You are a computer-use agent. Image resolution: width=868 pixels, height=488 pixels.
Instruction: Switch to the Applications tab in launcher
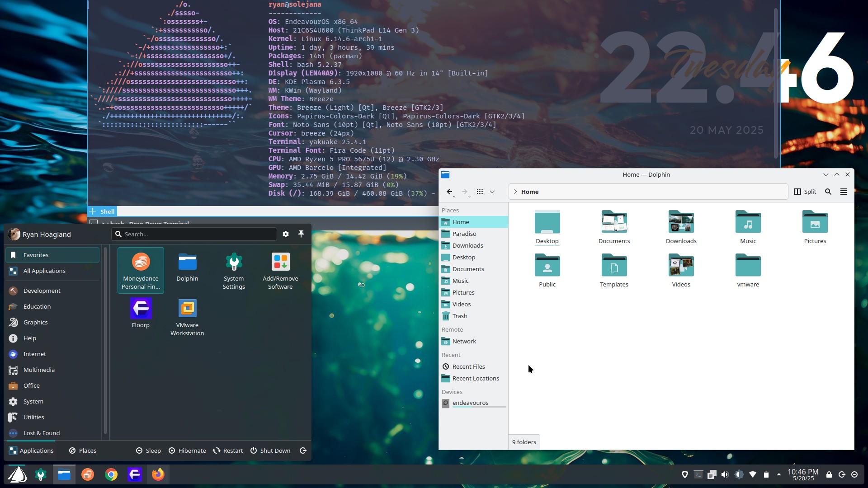[x=31, y=450]
